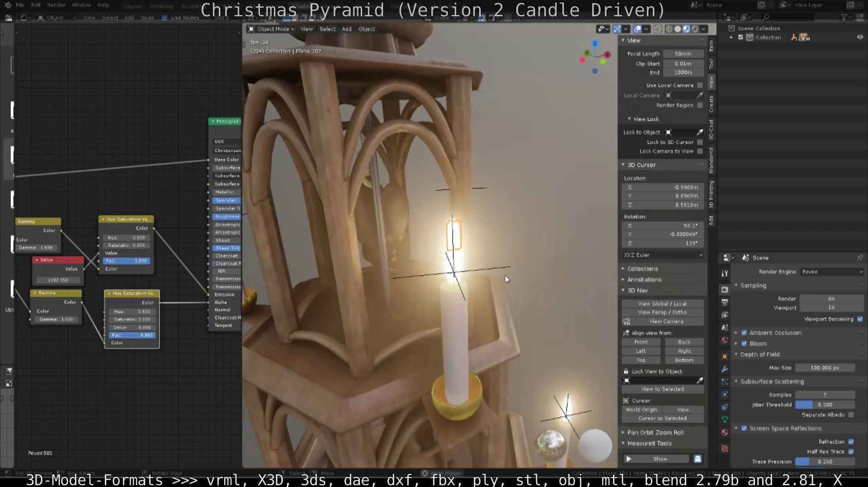This screenshot has width=868, height=487.
Task: Pin the properties editor context
Action: click(859, 258)
